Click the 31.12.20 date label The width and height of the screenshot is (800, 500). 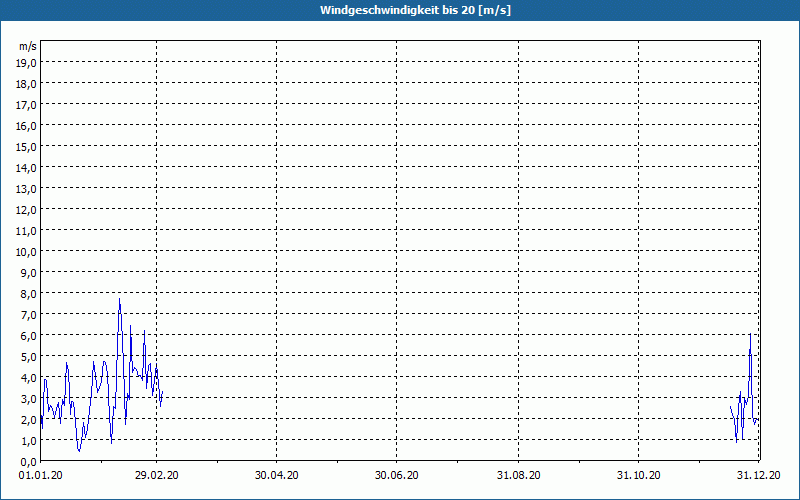[758, 476]
